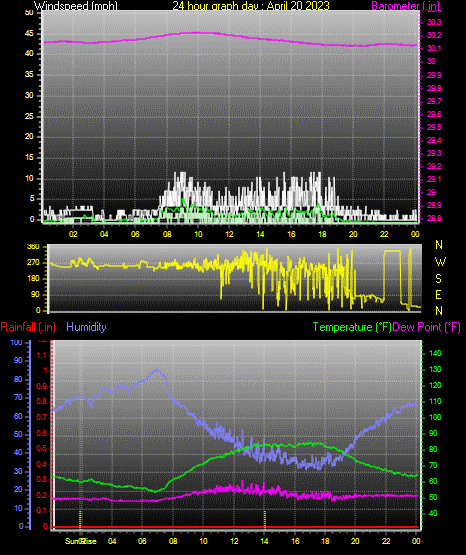The height and width of the screenshot is (555, 466).
Task: Click the yellow dotted sunrise marker line
Action: (80, 519)
